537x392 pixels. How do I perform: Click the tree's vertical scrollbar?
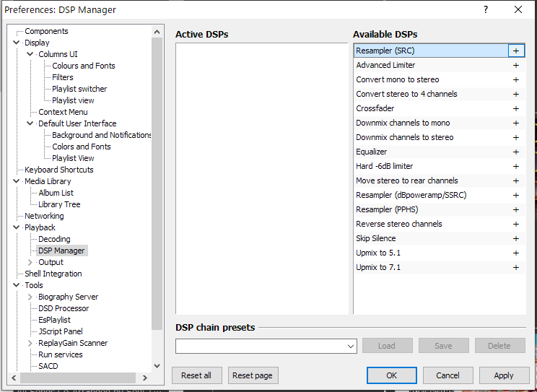157,180
